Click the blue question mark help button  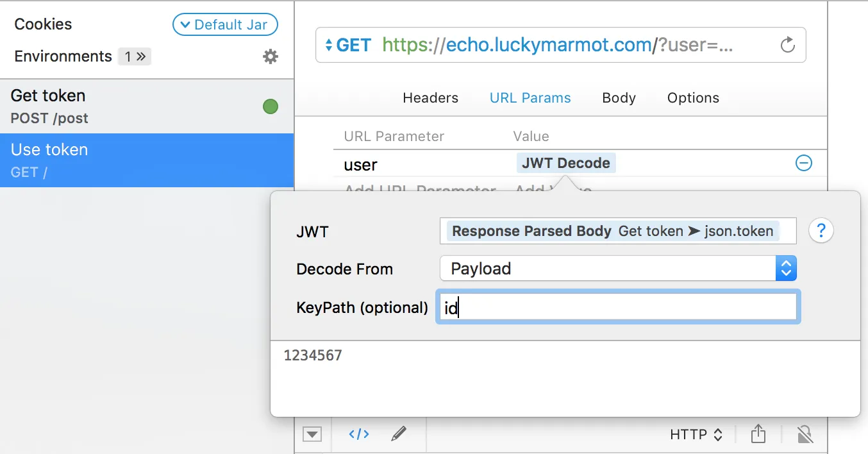point(821,231)
